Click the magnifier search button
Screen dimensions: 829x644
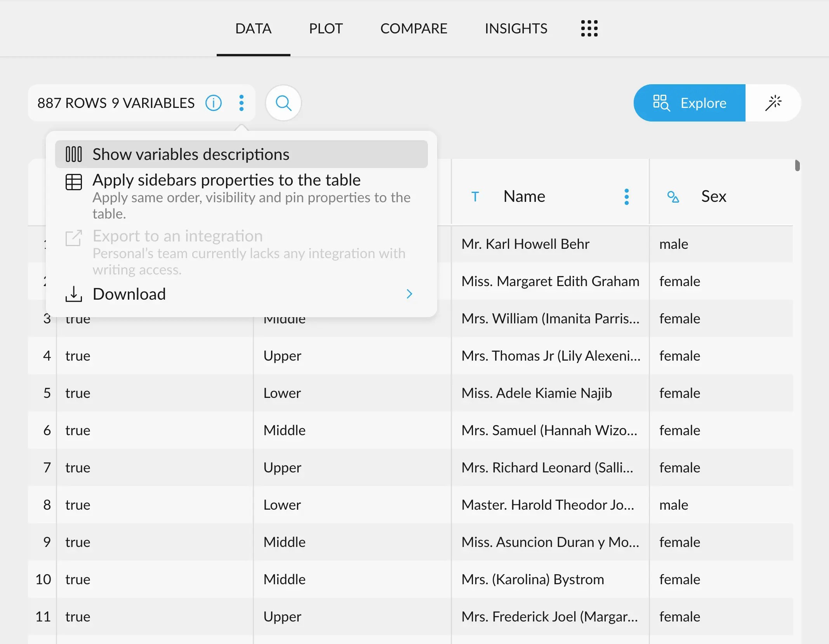(283, 103)
